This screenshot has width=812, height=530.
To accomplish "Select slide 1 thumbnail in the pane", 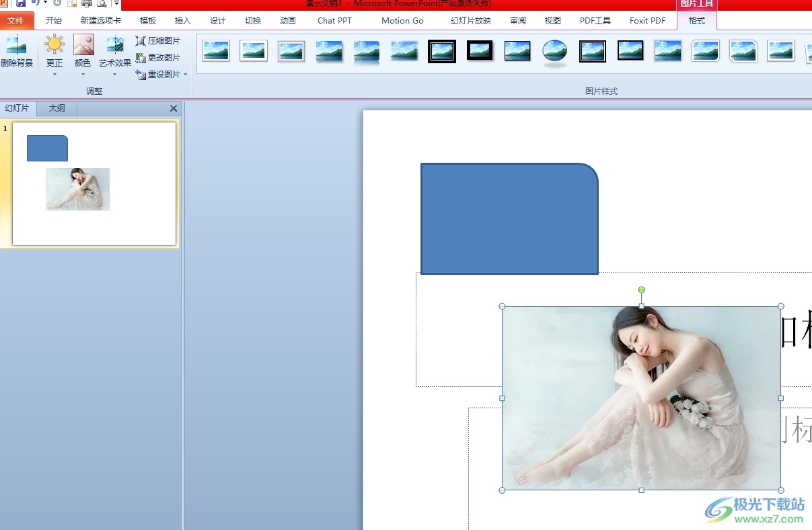I will [x=94, y=184].
